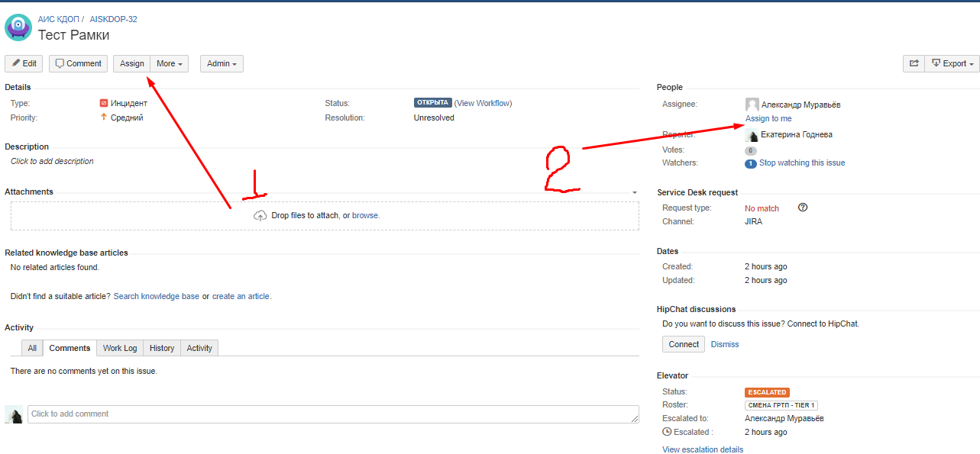
Task: Click the Comment button
Action: pos(78,64)
